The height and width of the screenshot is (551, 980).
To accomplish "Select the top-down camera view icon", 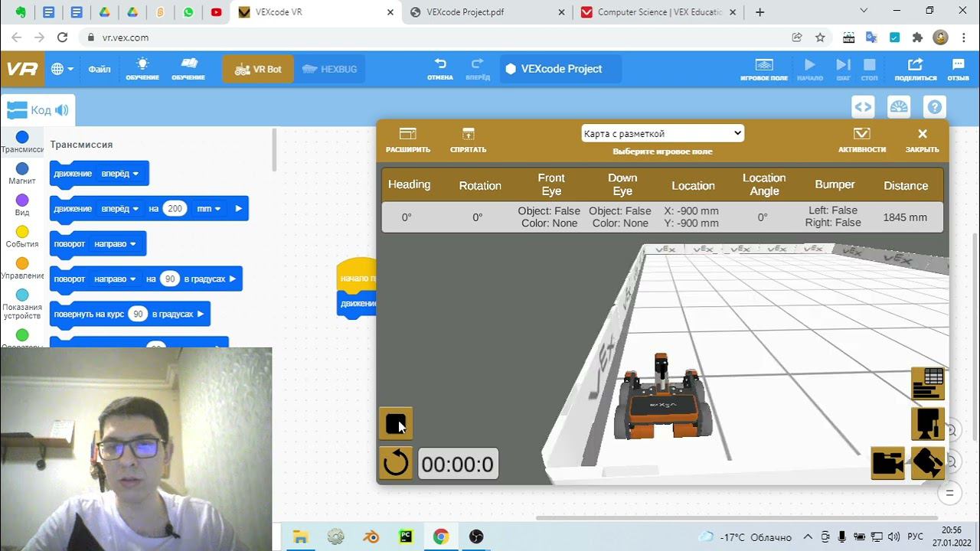I will tap(927, 424).
